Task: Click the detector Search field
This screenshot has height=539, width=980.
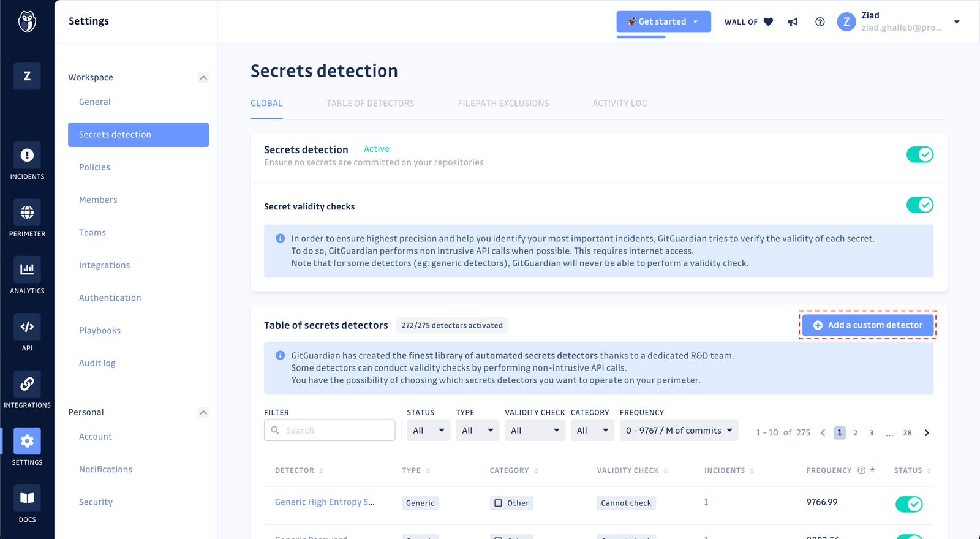Action: point(330,431)
